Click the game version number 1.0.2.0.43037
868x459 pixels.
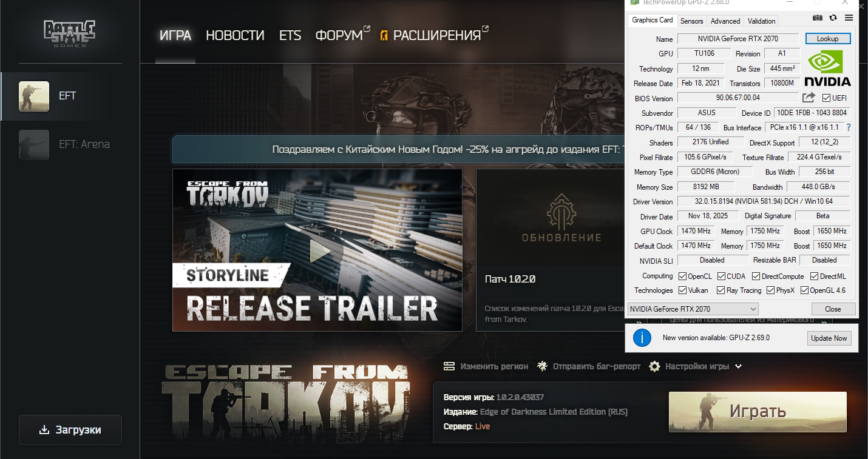click(x=520, y=398)
